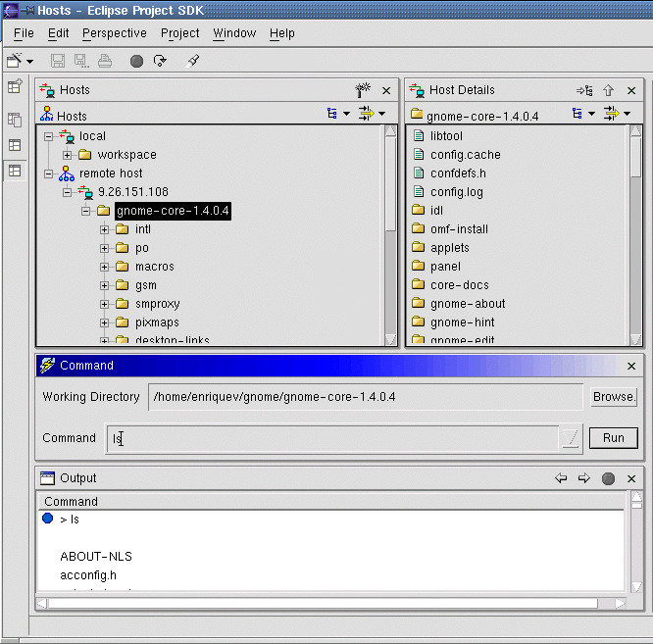653x644 pixels.
Task: Open the Project menu
Action: click(179, 32)
